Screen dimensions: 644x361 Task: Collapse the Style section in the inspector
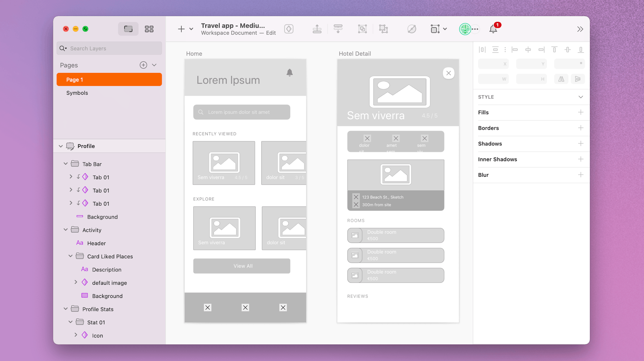(581, 97)
